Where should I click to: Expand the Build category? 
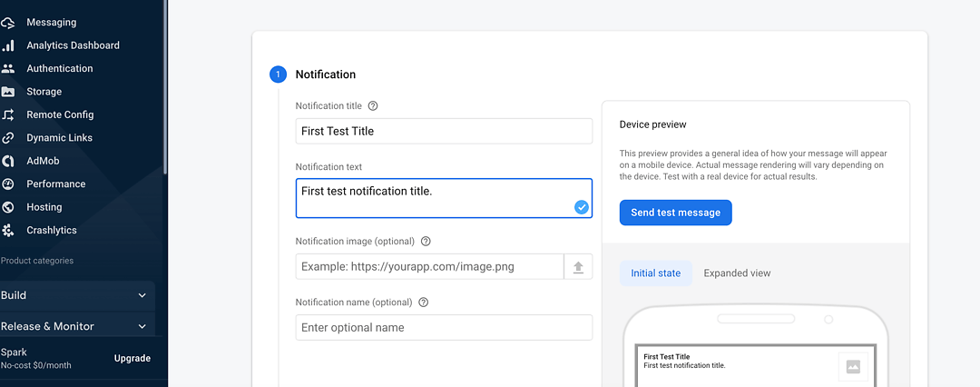pyautogui.click(x=75, y=295)
